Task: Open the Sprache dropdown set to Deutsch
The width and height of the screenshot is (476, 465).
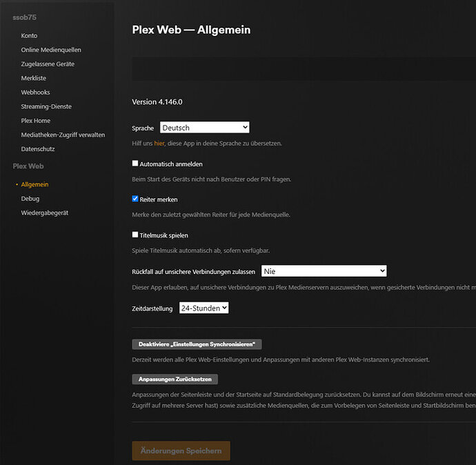Action: click(205, 128)
